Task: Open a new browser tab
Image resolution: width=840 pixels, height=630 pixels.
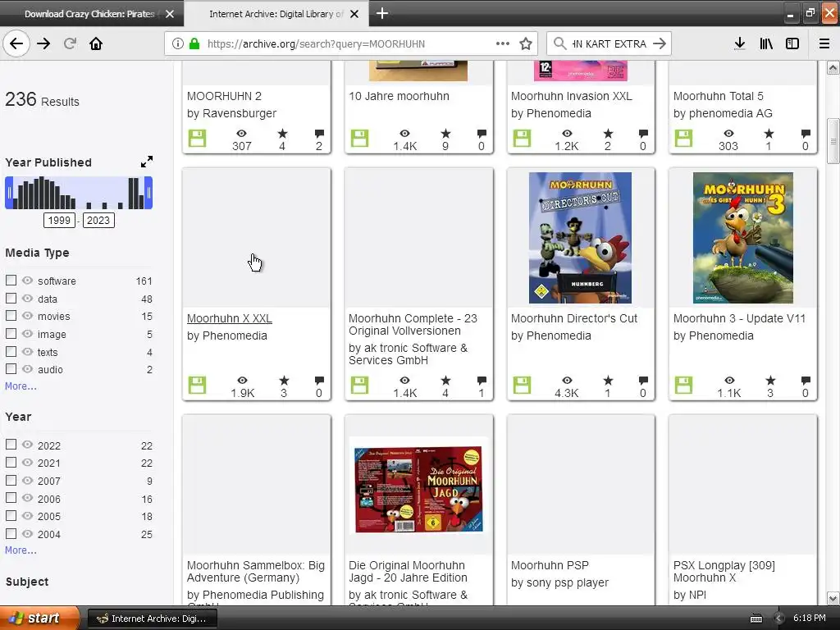Action: coord(382,13)
